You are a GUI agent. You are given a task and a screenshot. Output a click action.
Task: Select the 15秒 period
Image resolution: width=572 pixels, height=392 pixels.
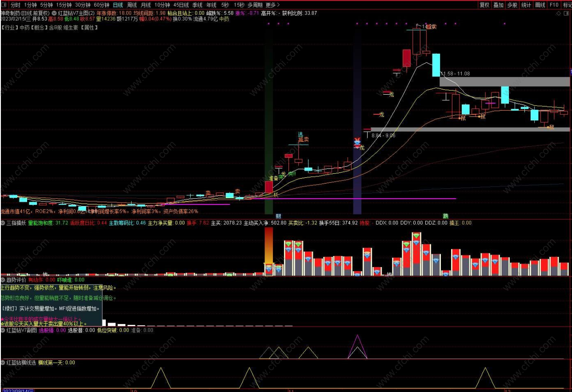(239, 5)
